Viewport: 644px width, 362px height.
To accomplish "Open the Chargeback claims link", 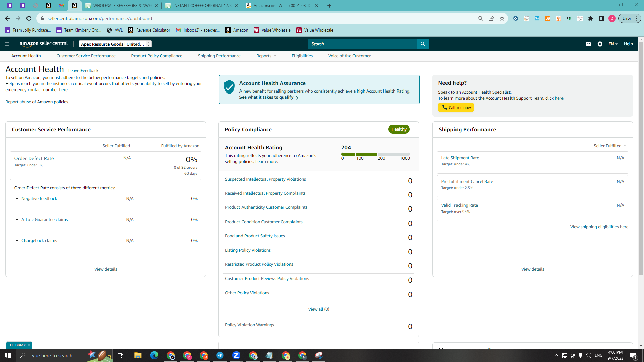I will (39, 241).
